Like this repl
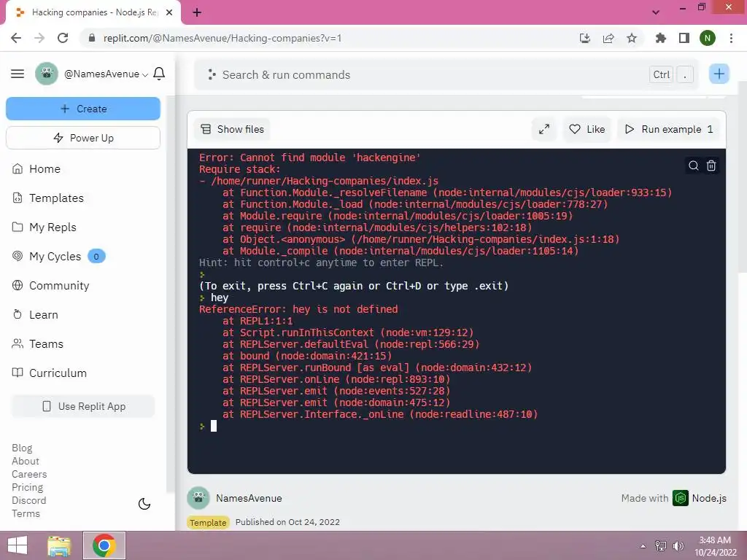The height and width of the screenshot is (560, 747). [587, 130]
